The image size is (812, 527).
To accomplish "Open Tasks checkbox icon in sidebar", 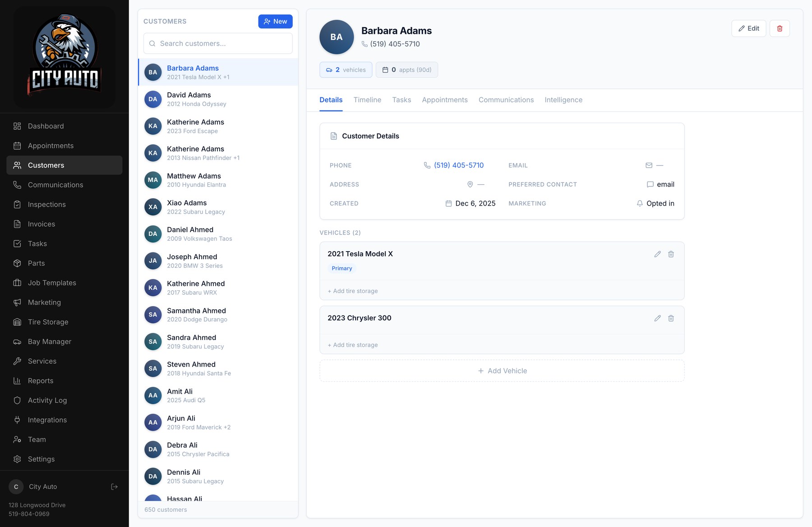I will 17,243.
